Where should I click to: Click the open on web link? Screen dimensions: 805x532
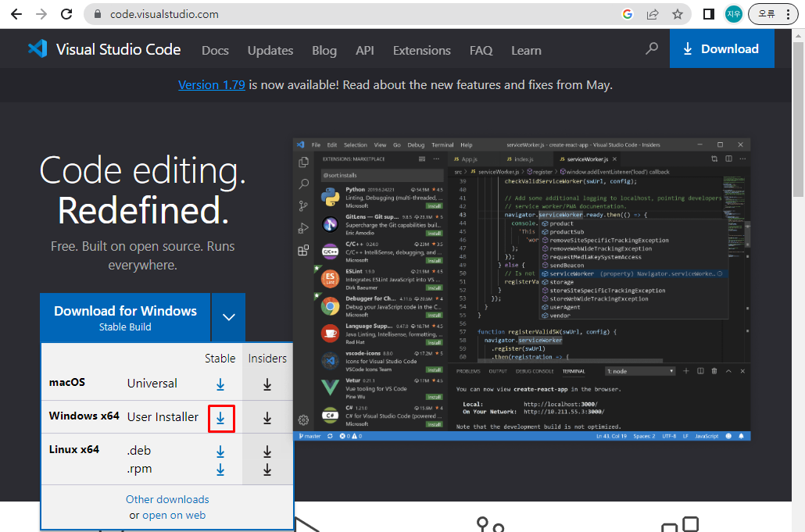pos(174,515)
